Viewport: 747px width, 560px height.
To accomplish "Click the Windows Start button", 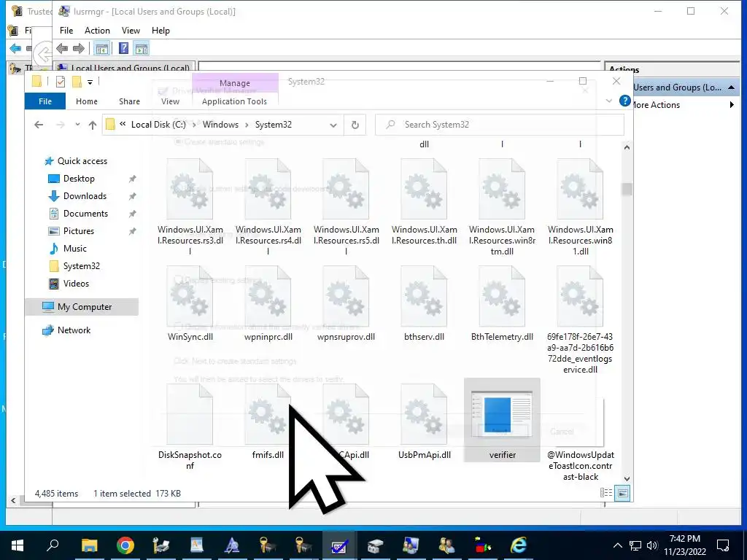I will [18, 545].
